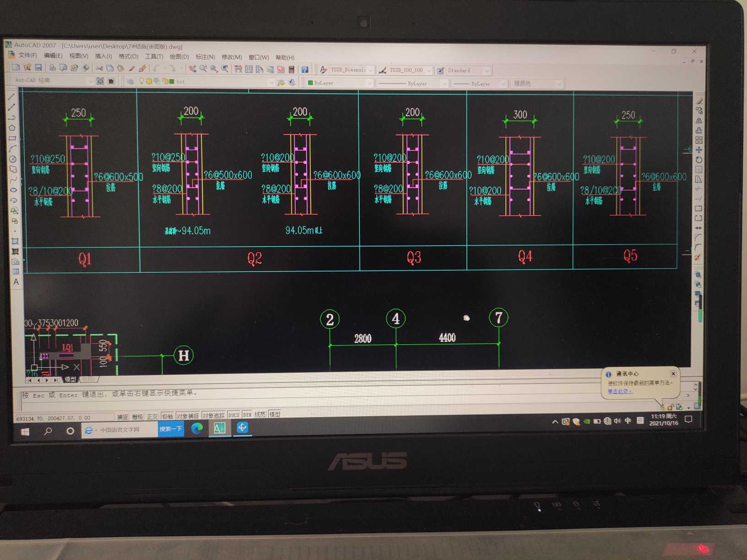Image resolution: width=747 pixels, height=560 pixels.
Task: Click the Zoom realtime magnifier icon
Action: pyautogui.click(x=203, y=69)
